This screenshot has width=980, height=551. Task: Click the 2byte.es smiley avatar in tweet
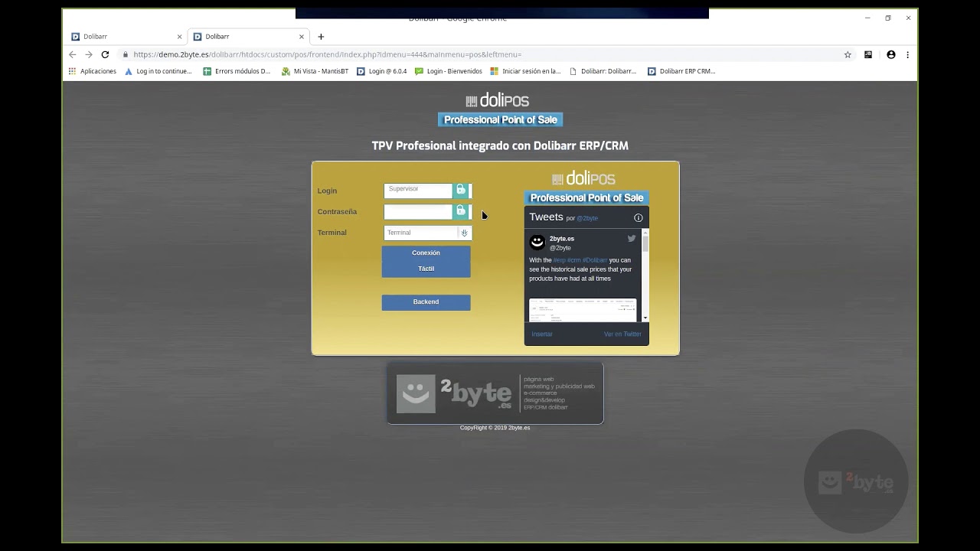pyautogui.click(x=537, y=242)
